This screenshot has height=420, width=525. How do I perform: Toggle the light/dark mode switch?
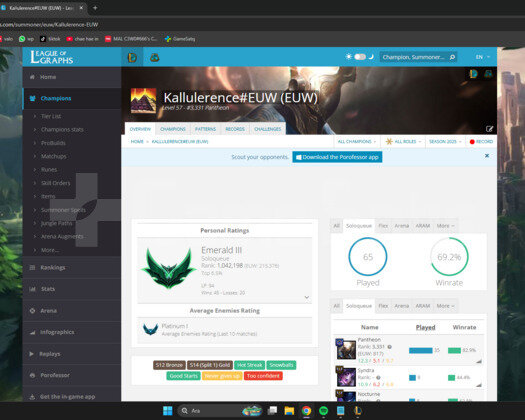[x=360, y=57]
